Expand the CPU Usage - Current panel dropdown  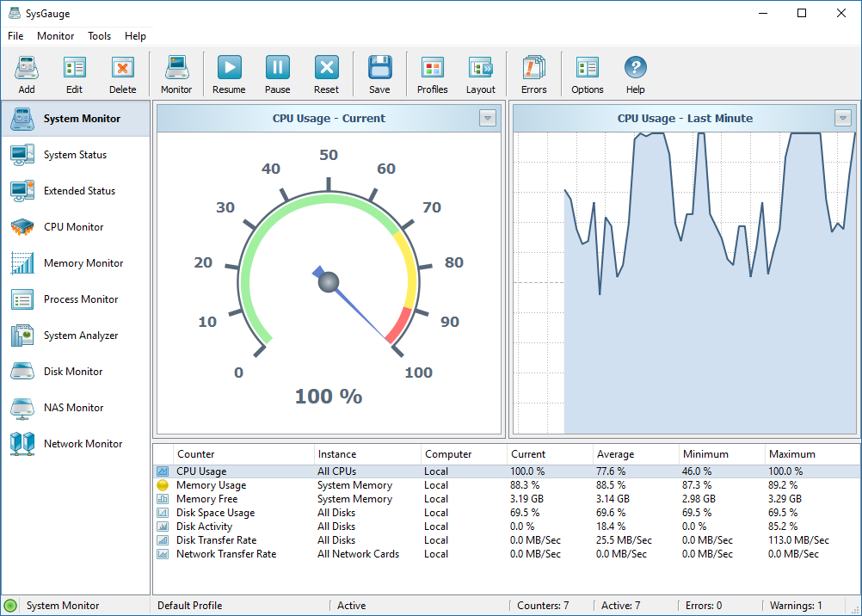(x=488, y=118)
